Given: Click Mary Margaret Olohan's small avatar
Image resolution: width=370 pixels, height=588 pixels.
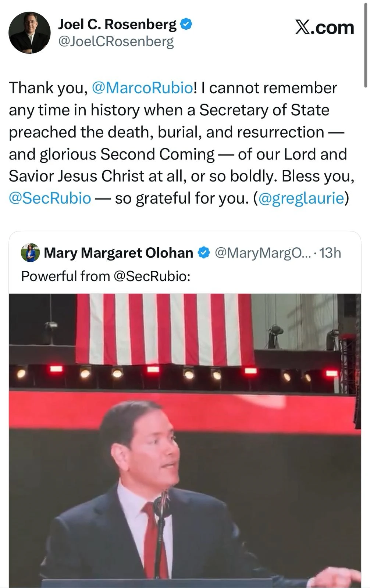Looking at the screenshot, I should click(x=30, y=252).
